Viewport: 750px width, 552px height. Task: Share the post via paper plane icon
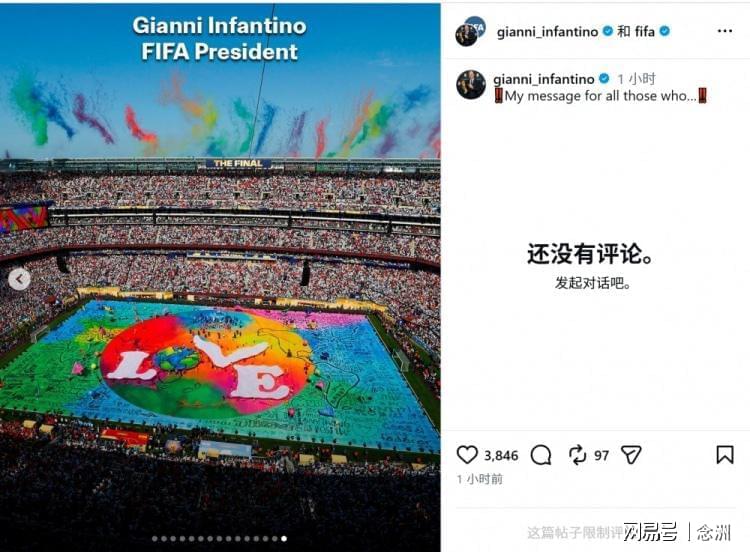pyautogui.click(x=631, y=455)
